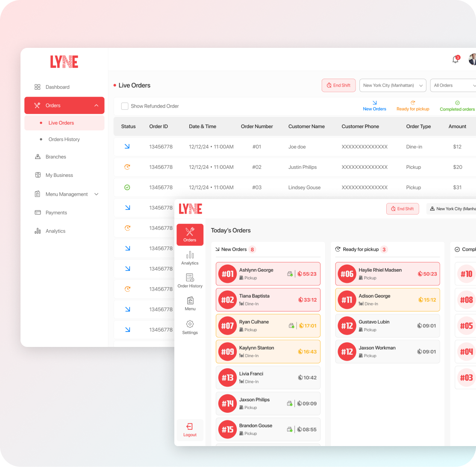Image resolution: width=476 pixels, height=467 pixels.
Task: Enable Show Refunded Order checkbox
Action: click(125, 106)
